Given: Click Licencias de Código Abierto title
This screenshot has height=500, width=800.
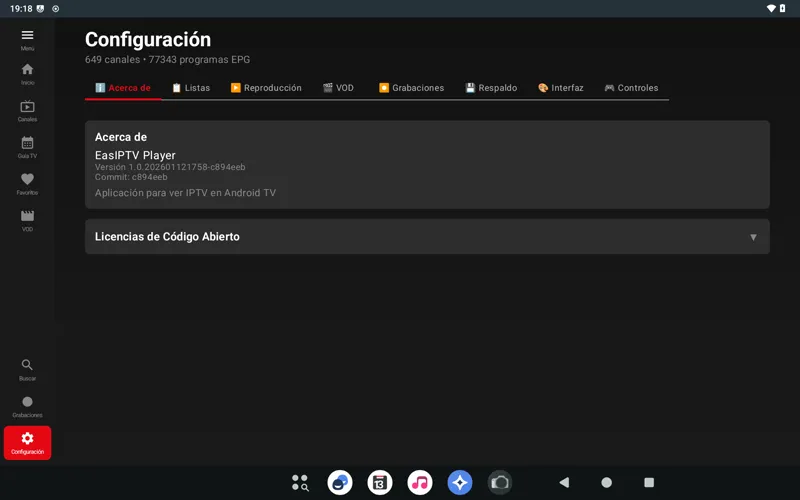Looking at the screenshot, I should point(167,237).
